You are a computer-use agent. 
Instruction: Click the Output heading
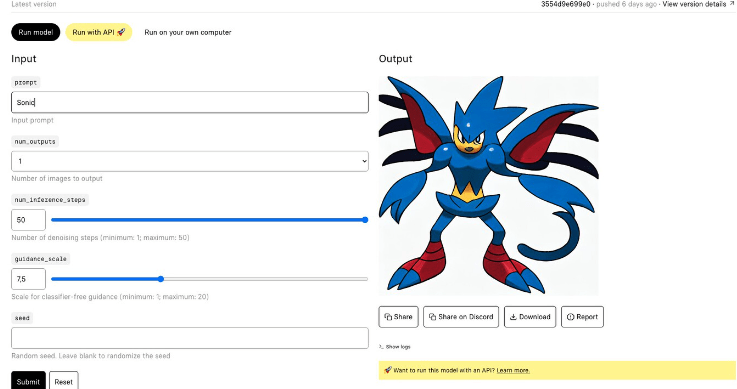[x=395, y=59]
